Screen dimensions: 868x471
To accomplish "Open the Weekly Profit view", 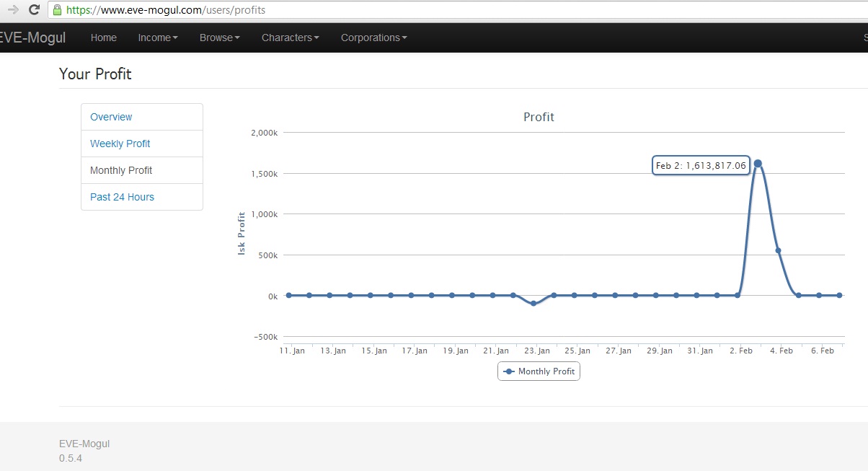I will point(142,144).
